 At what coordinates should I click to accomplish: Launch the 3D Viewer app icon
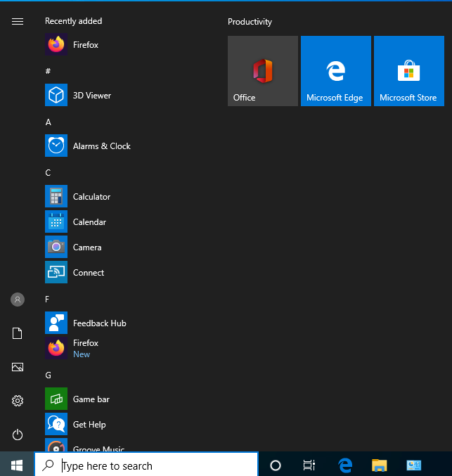(56, 95)
